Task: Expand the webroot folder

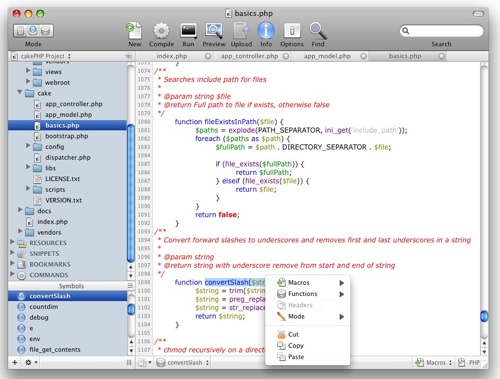Action: pyautogui.click(x=28, y=81)
